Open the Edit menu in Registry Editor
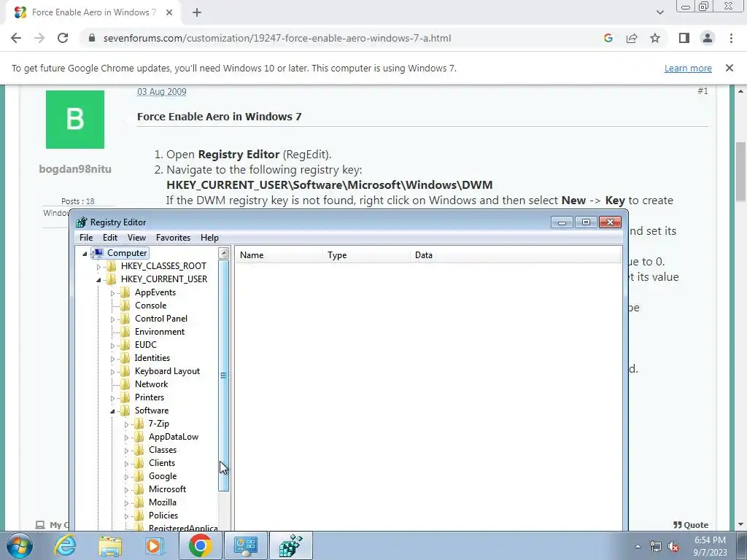 (x=110, y=238)
